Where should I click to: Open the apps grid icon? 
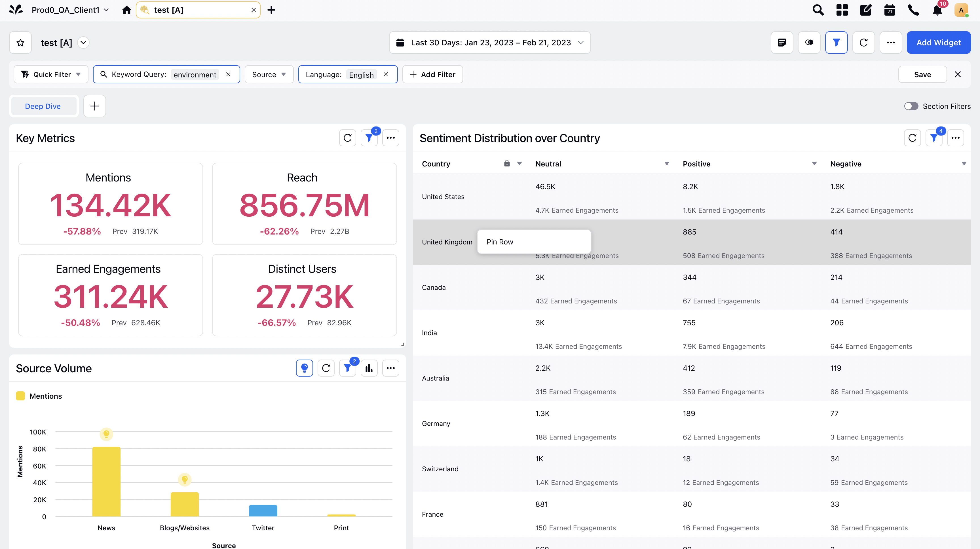pos(842,10)
